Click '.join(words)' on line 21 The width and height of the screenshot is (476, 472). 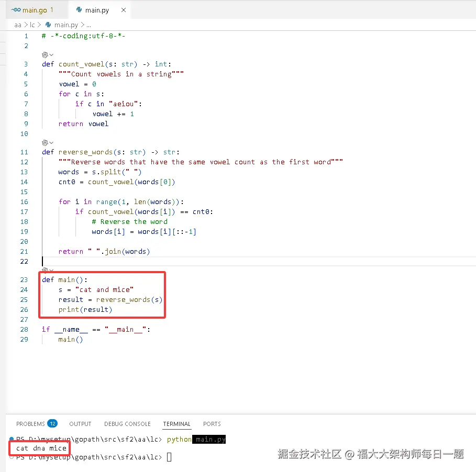point(125,252)
